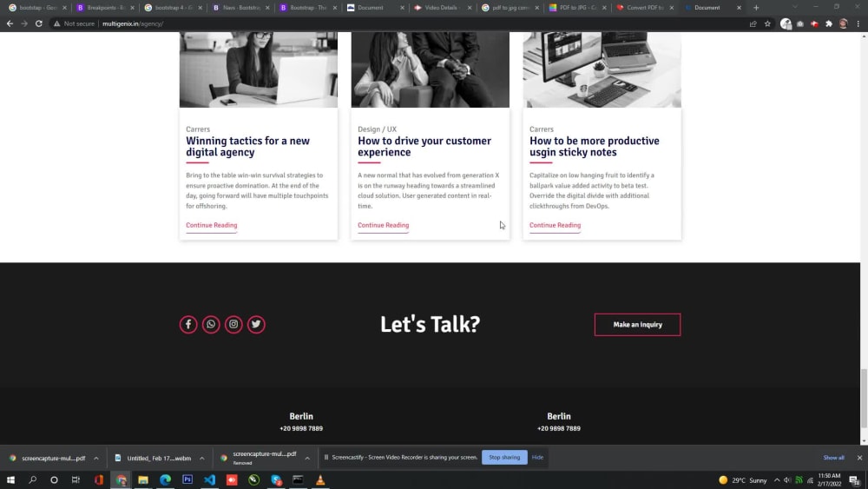Reload the page
The width and height of the screenshot is (868, 489).
click(39, 23)
